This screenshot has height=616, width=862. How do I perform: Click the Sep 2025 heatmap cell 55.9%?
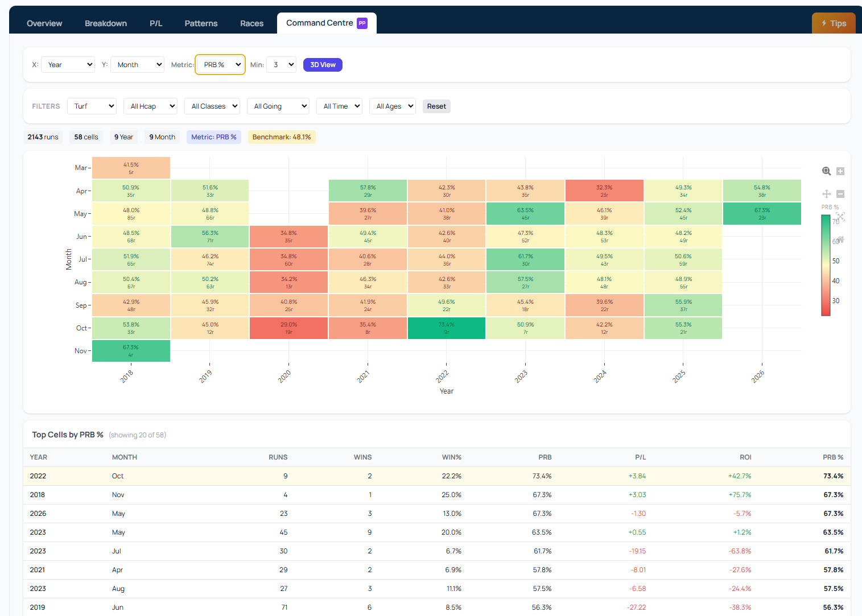tap(683, 305)
